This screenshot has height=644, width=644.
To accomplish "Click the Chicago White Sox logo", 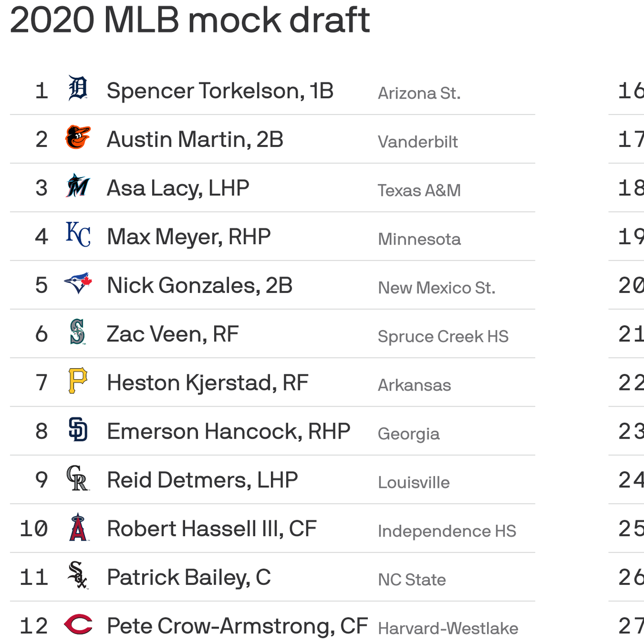I will coord(78,576).
